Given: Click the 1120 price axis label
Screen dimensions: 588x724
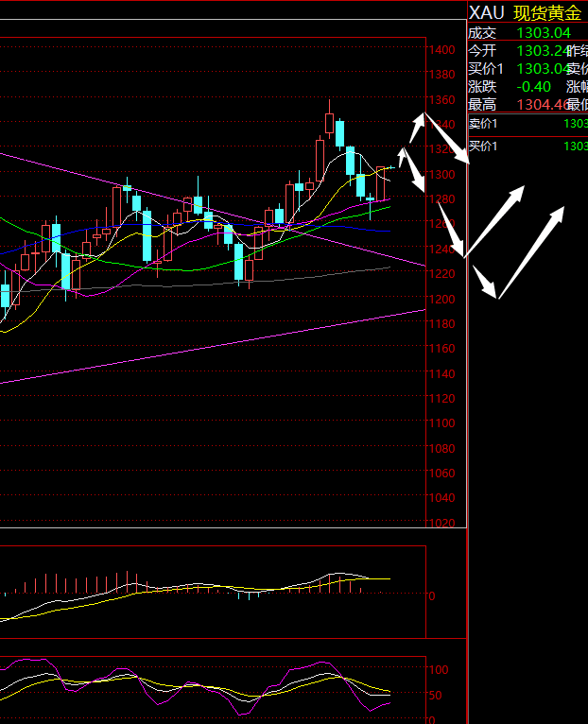Looking at the screenshot, I should point(442,399).
